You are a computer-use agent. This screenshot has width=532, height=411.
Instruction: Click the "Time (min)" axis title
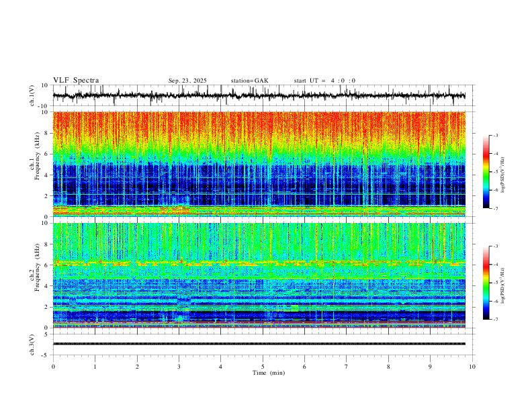coord(269,373)
